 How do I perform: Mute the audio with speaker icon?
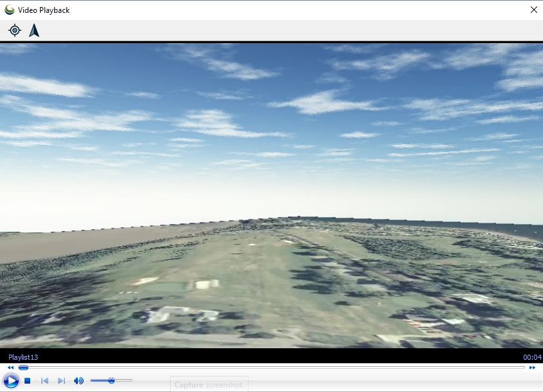click(79, 381)
